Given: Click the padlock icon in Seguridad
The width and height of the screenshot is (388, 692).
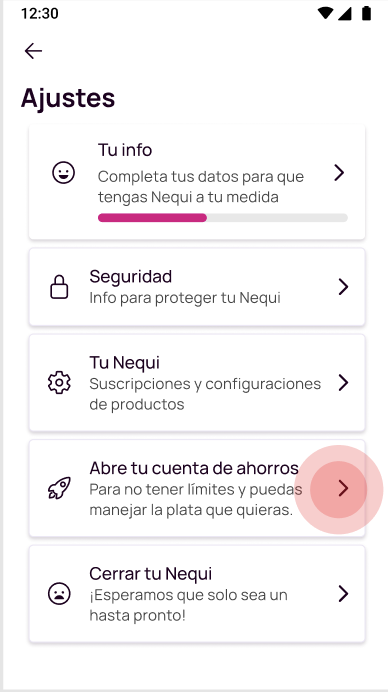Looking at the screenshot, I should (59, 287).
